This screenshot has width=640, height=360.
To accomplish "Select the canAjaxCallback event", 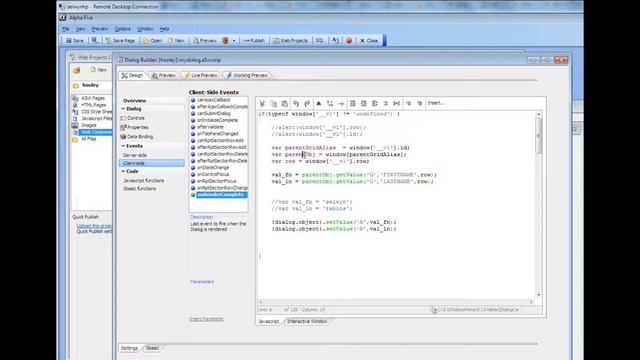I will pos(213,100).
